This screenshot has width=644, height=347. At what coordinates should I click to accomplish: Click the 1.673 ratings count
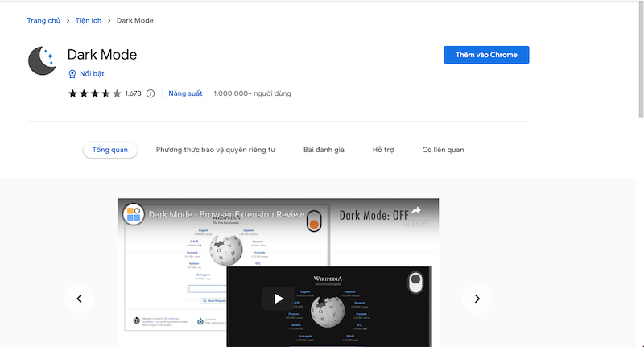133,93
